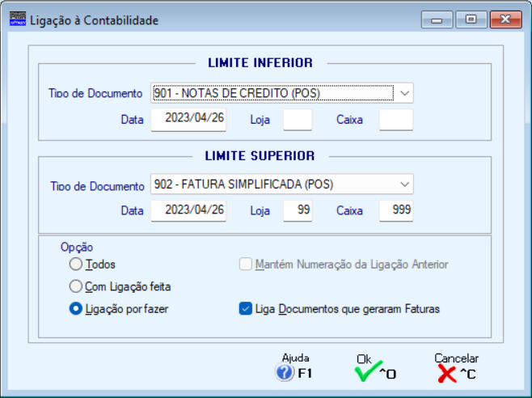
Task: Expand the Limite Inferior Tipo de Documento dropdown
Action: (x=405, y=93)
